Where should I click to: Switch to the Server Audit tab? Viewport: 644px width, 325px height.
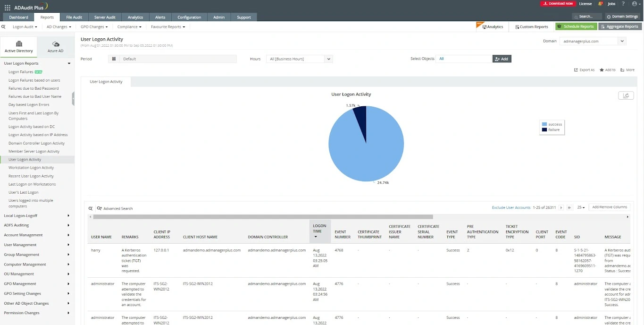[105, 17]
